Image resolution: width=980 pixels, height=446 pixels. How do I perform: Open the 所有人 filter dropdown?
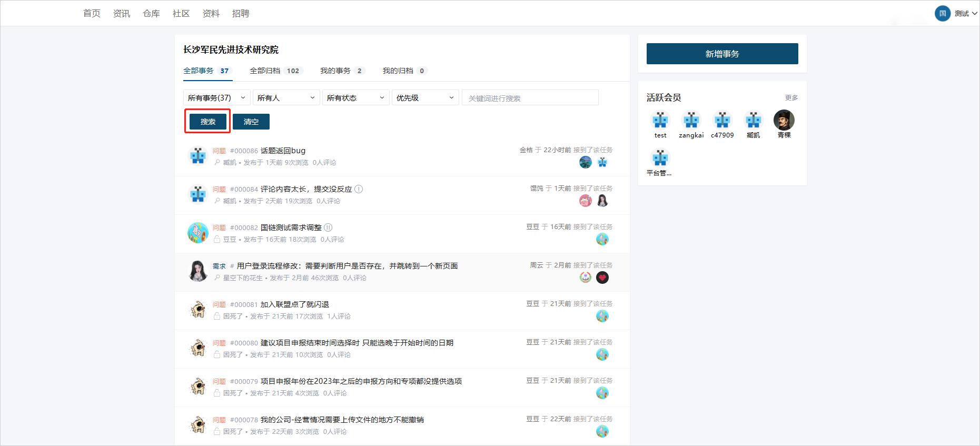(x=286, y=98)
